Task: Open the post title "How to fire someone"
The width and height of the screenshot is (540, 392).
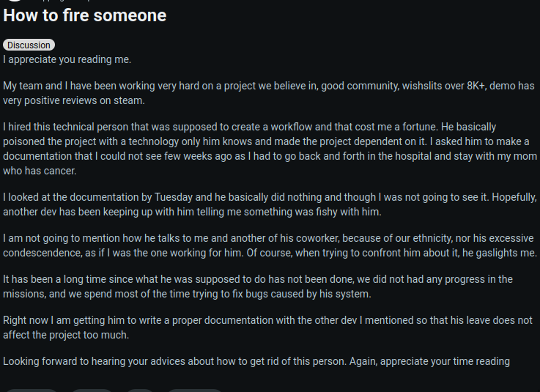Action: tap(85, 15)
